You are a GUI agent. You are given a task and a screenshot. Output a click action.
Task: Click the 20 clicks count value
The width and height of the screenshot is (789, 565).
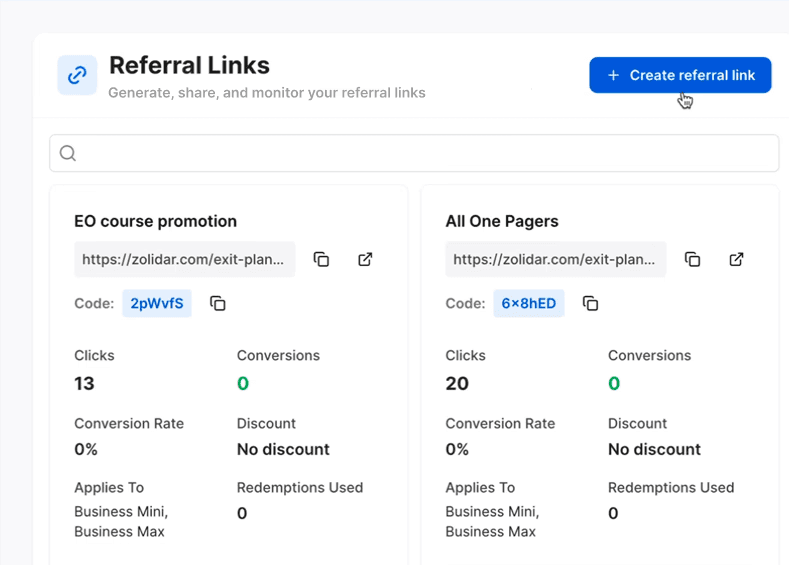click(457, 383)
